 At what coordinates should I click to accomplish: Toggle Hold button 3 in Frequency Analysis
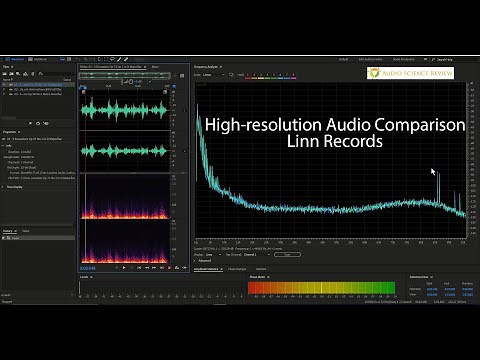(x=261, y=76)
